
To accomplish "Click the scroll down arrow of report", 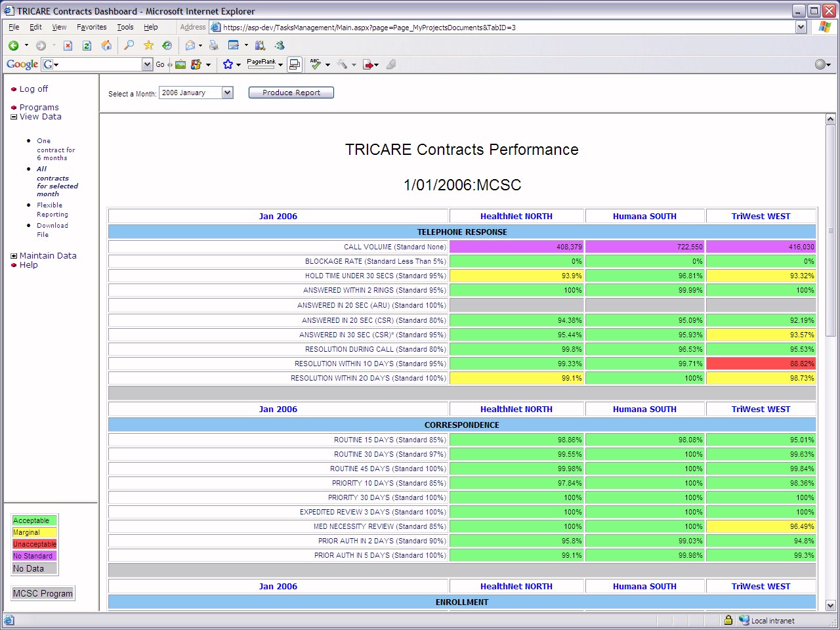I will (x=830, y=605).
